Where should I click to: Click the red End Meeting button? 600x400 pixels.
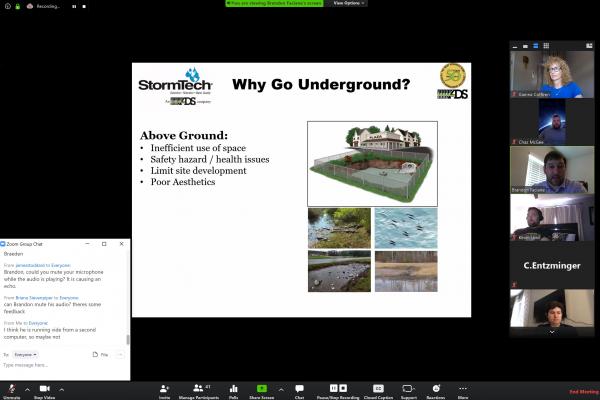click(x=584, y=392)
